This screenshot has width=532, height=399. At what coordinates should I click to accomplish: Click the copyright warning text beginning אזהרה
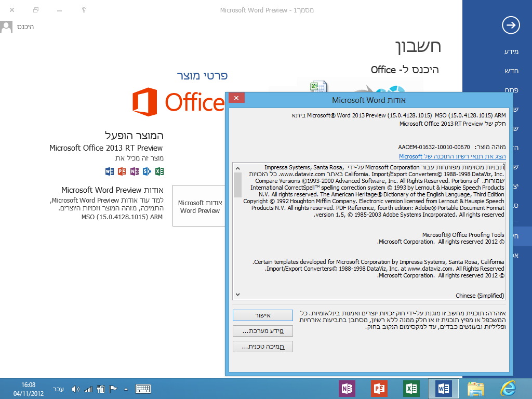tap(403, 320)
